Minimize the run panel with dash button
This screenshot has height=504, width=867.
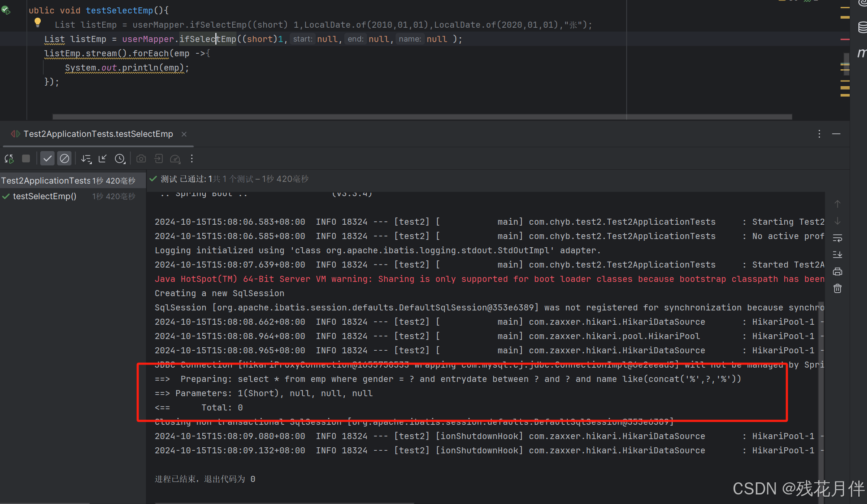click(836, 134)
